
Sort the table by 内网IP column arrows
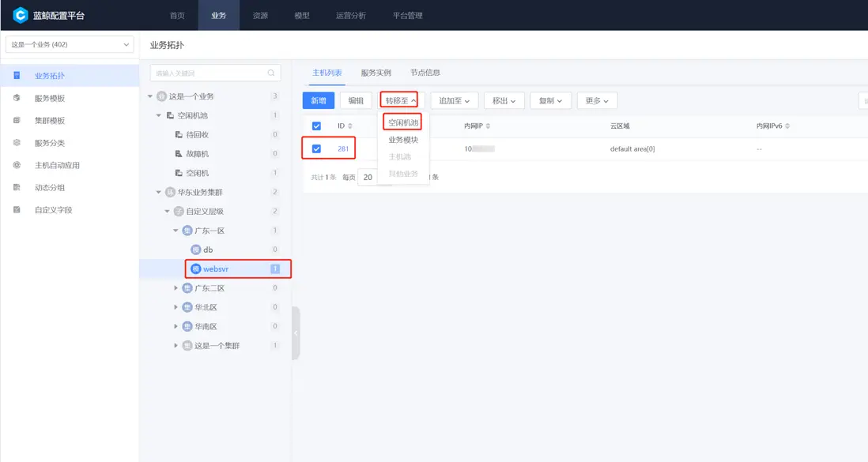click(x=488, y=126)
